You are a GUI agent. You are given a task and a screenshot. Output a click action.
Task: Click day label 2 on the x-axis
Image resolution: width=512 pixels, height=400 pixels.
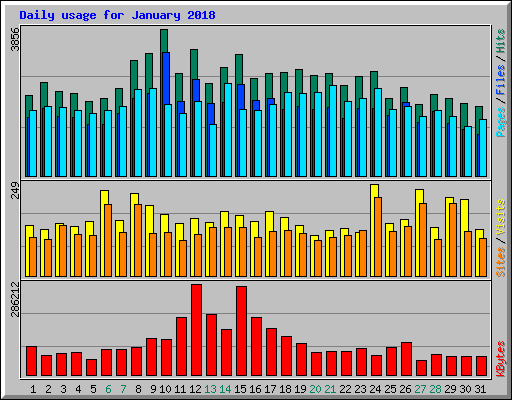point(48,389)
